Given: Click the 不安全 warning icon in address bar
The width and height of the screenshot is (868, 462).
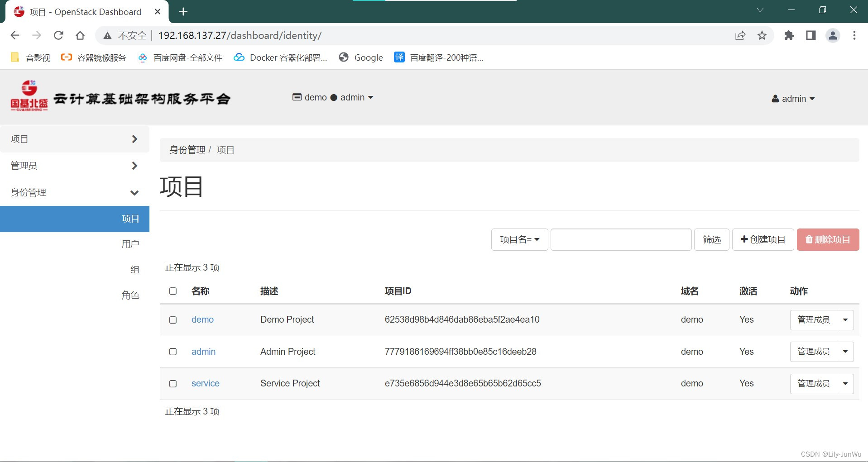Looking at the screenshot, I should [107, 35].
